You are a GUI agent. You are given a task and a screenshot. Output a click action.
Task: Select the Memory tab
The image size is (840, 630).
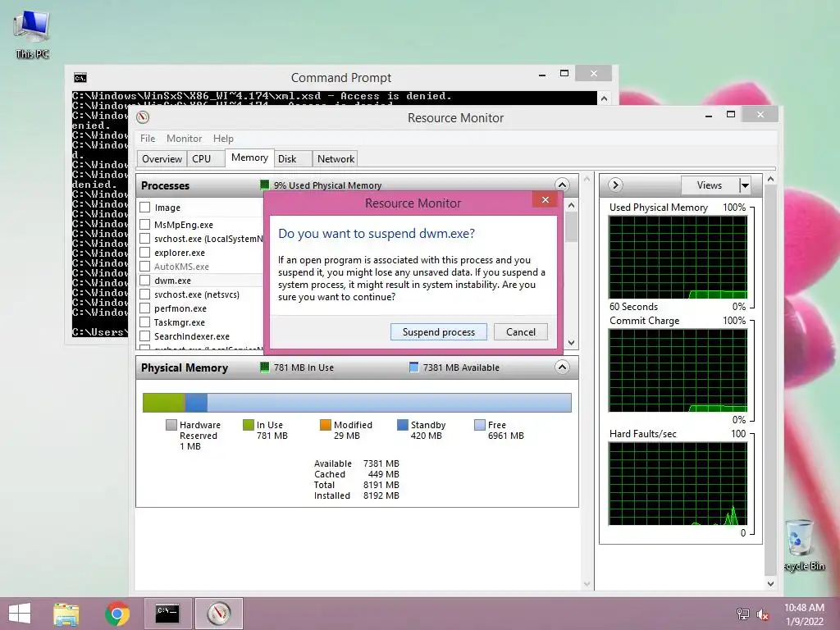pos(249,157)
